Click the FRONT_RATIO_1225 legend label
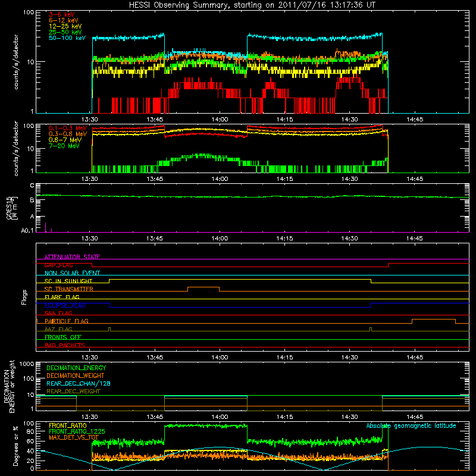 click(x=77, y=431)
